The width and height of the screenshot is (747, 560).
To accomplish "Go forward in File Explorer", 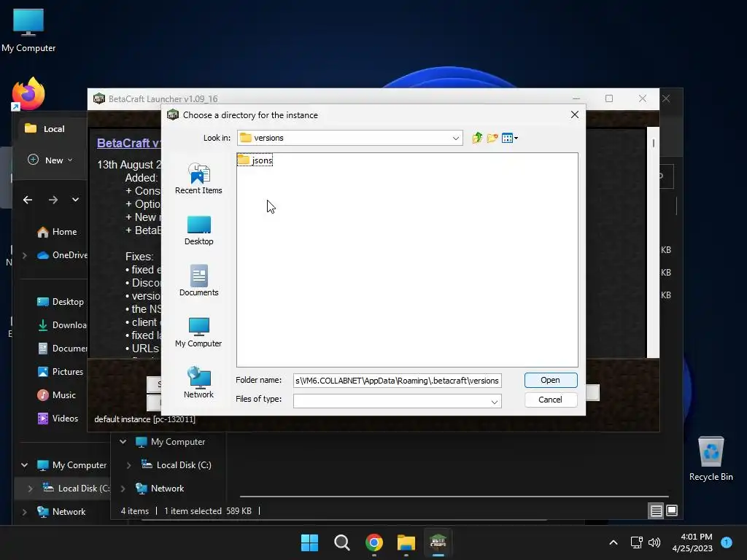I will (x=53, y=200).
